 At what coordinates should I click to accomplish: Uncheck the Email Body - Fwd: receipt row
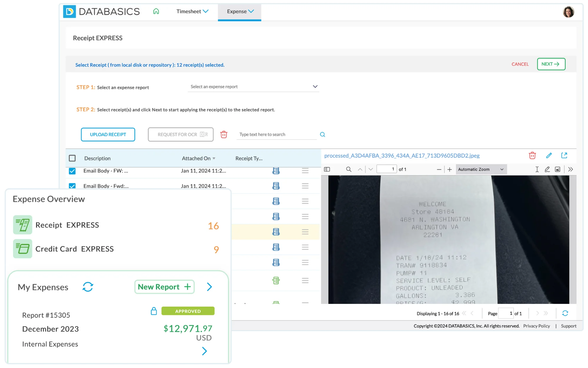point(72,186)
